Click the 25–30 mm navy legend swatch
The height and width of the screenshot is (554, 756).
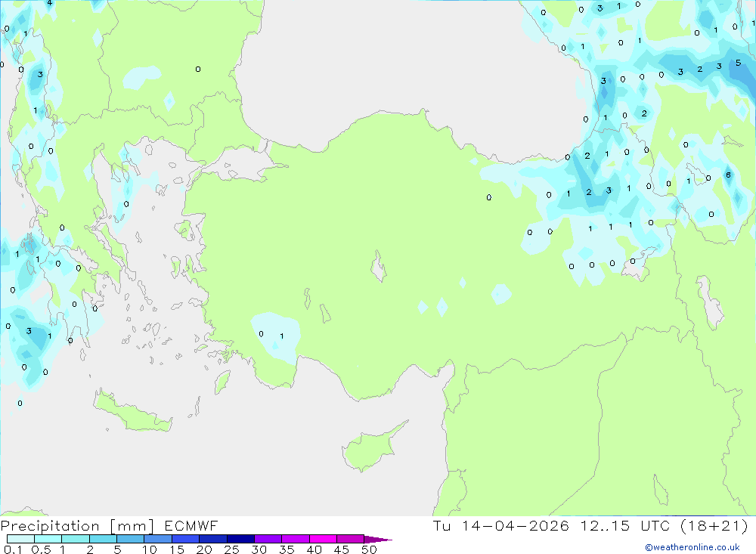tap(240, 539)
